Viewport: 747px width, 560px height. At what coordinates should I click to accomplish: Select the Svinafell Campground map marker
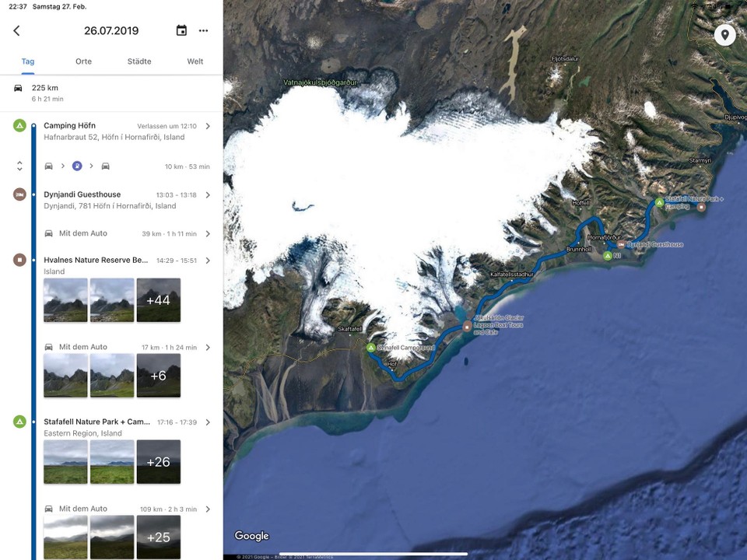370,348
